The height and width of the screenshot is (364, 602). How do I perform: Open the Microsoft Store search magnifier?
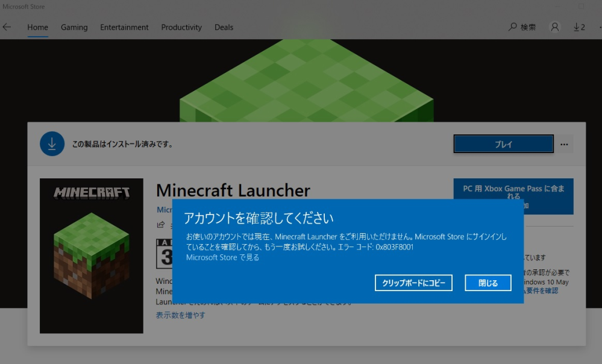[512, 27]
